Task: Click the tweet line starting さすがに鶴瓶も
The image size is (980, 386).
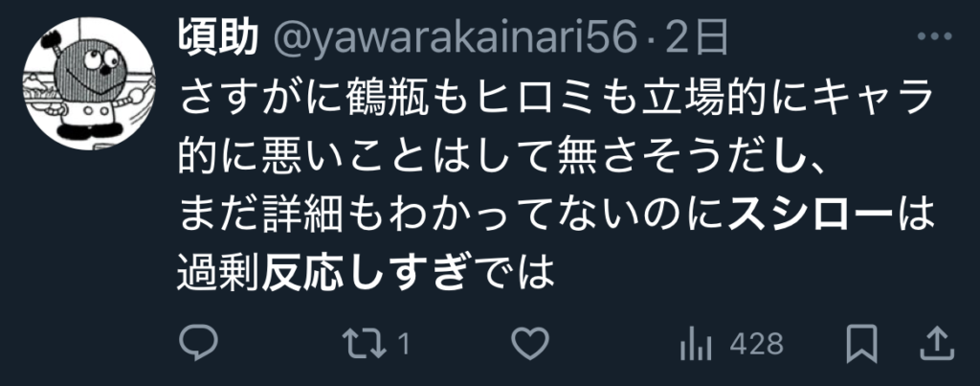Action: click(556, 98)
